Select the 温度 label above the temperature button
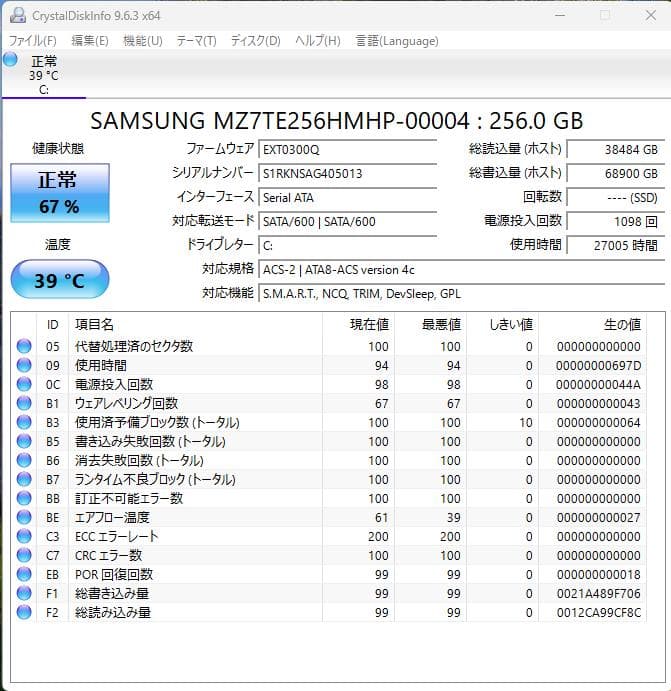The image size is (671, 691). pos(58,245)
